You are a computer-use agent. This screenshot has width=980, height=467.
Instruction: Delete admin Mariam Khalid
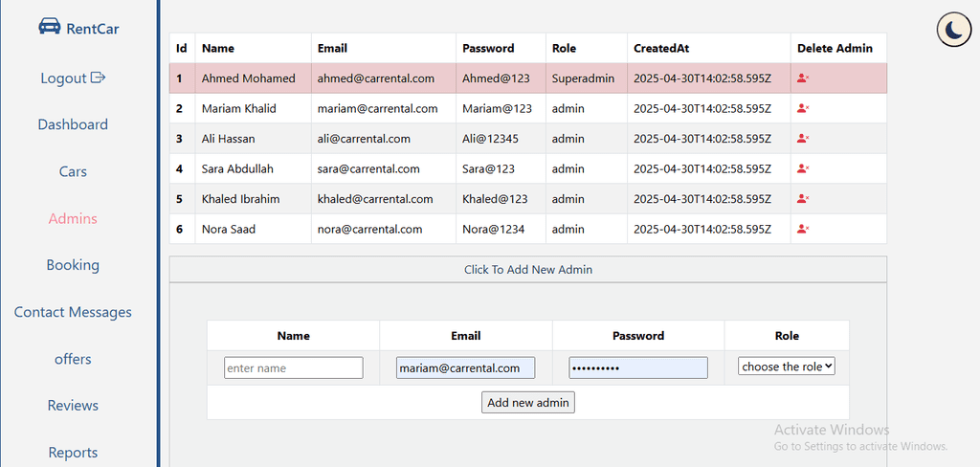pos(803,108)
